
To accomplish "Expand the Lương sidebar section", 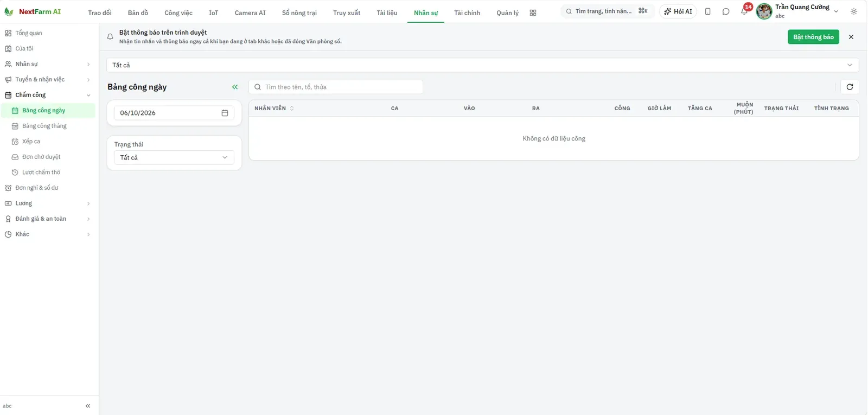I will click(48, 203).
